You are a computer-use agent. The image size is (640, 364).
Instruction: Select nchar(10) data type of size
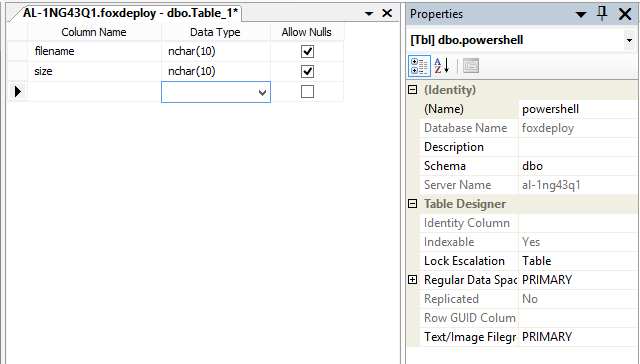click(216, 71)
